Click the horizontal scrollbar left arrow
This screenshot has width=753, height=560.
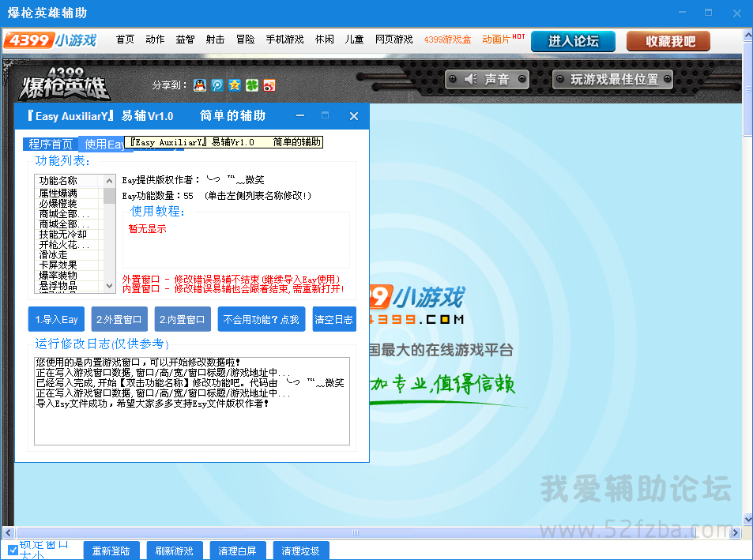8,532
